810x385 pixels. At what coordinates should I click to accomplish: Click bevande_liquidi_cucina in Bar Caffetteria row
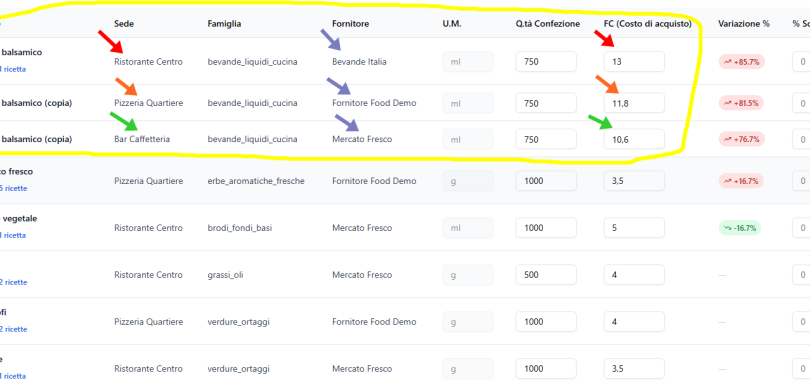(252, 139)
